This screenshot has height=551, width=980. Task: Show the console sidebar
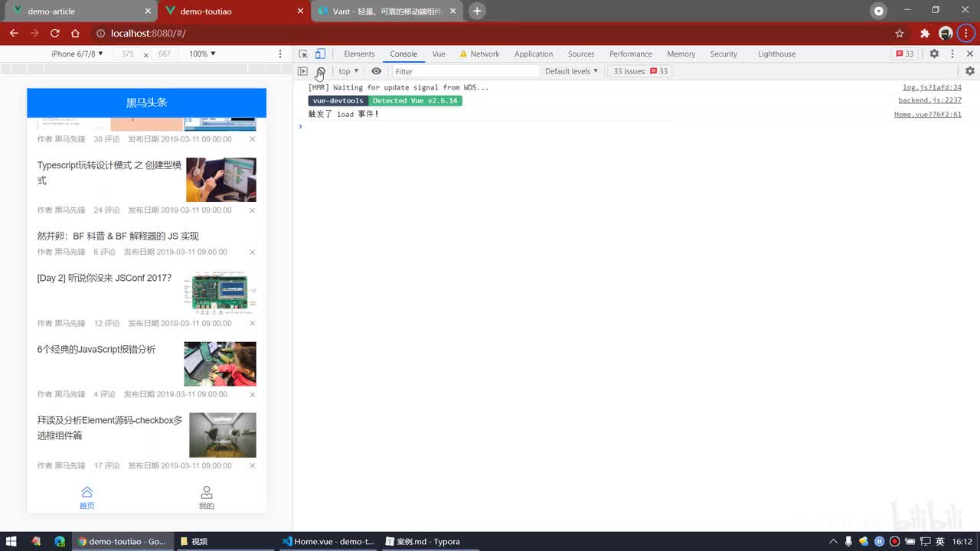tap(302, 71)
